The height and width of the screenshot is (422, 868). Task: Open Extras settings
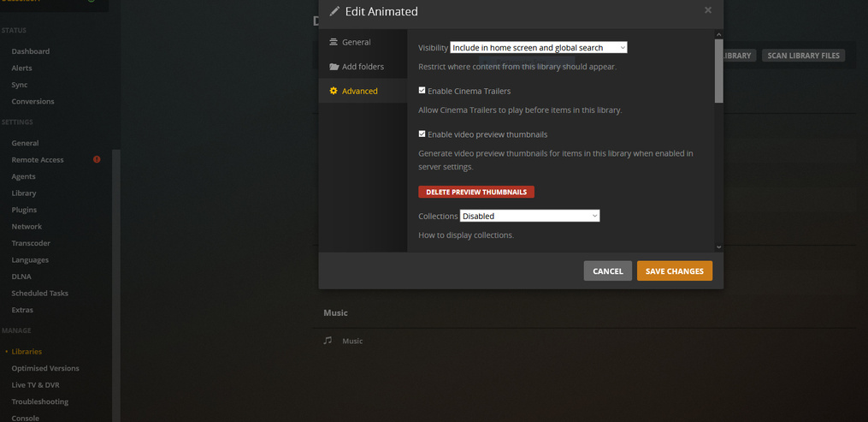[x=22, y=310]
